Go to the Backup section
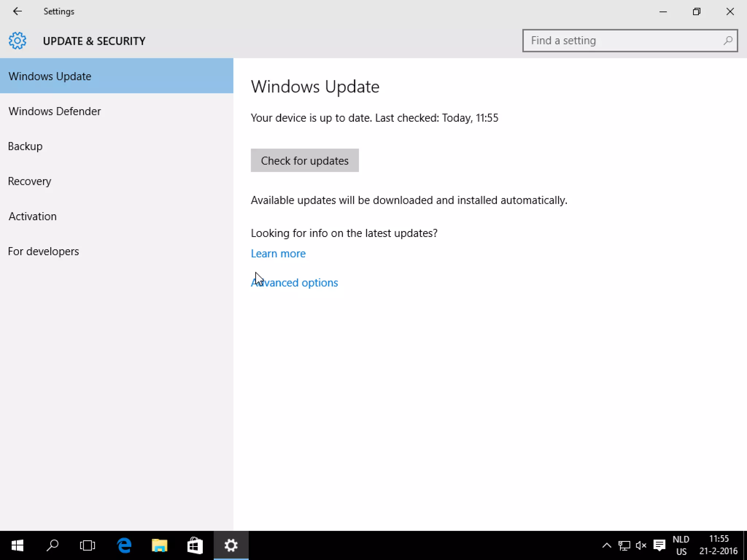Screen dimensions: 747x560 [x=117, y=146]
